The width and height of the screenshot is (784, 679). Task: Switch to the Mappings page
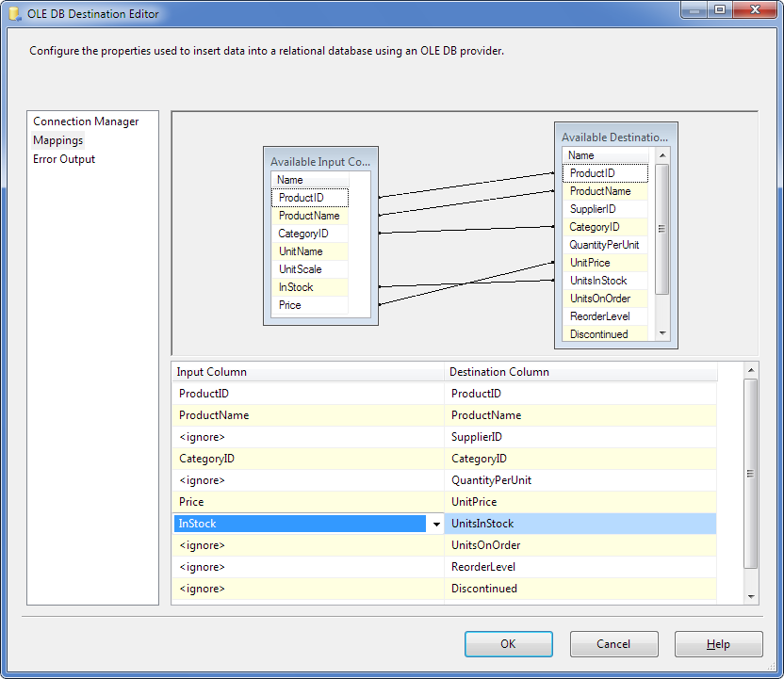pos(58,140)
